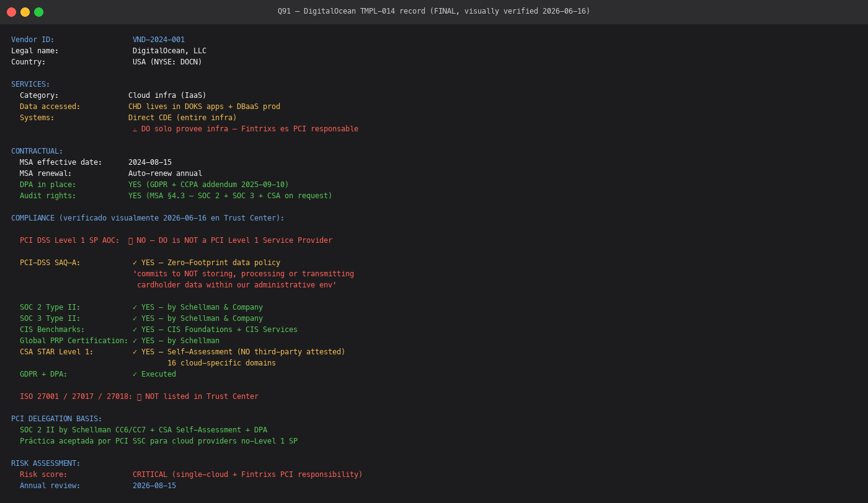
Task: Select the country value "USA (NYSE: DOCN)"
Action: point(167,62)
